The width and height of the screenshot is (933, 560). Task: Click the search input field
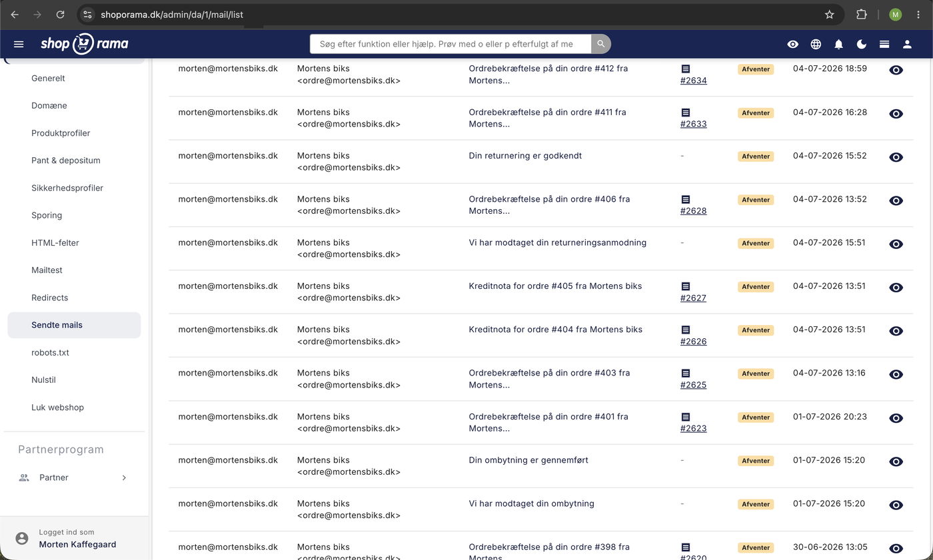(451, 44)
